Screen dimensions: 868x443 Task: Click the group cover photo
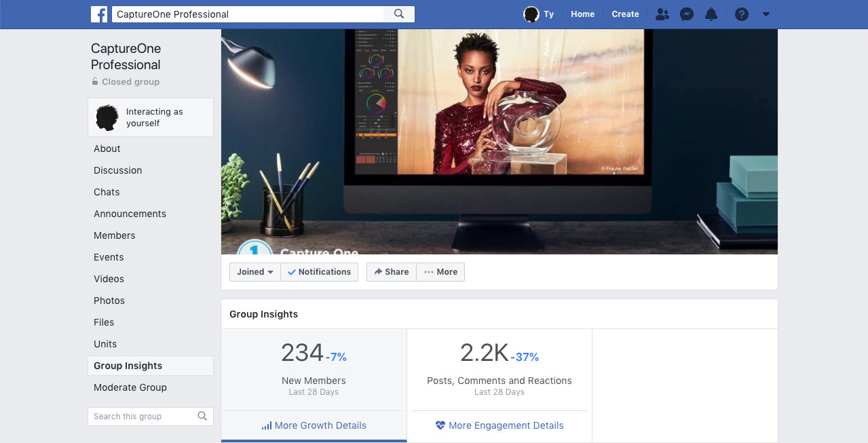coord(499,142)
